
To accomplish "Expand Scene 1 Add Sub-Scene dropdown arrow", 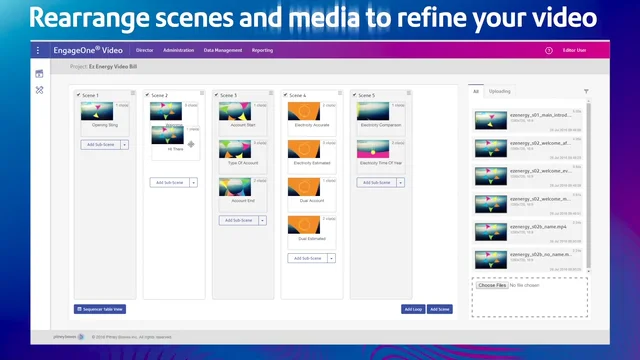I will tap(124, 144).
